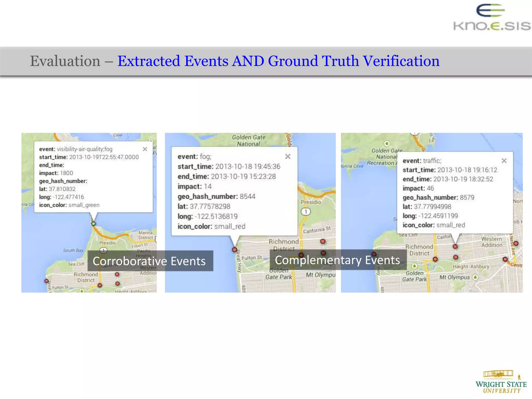532x399 pixels.
Task: Click Haight-Ashbury label in right map
Action: click(471, 267)
